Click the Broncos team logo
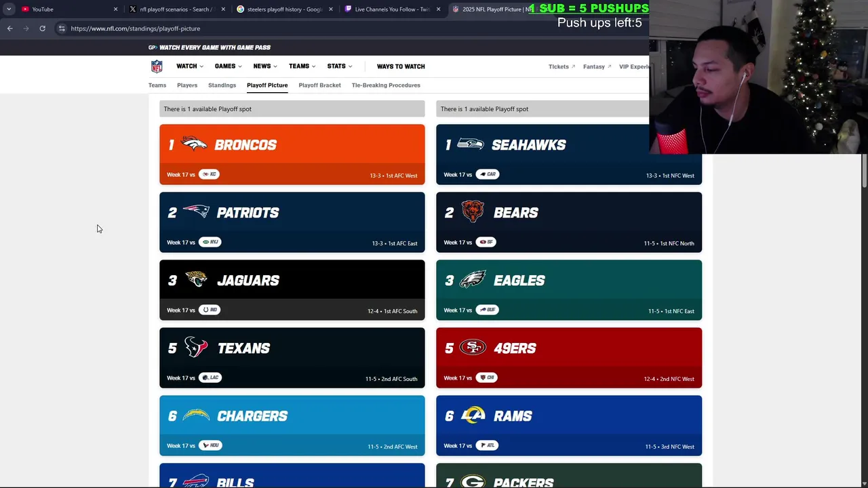 (195, 144)
